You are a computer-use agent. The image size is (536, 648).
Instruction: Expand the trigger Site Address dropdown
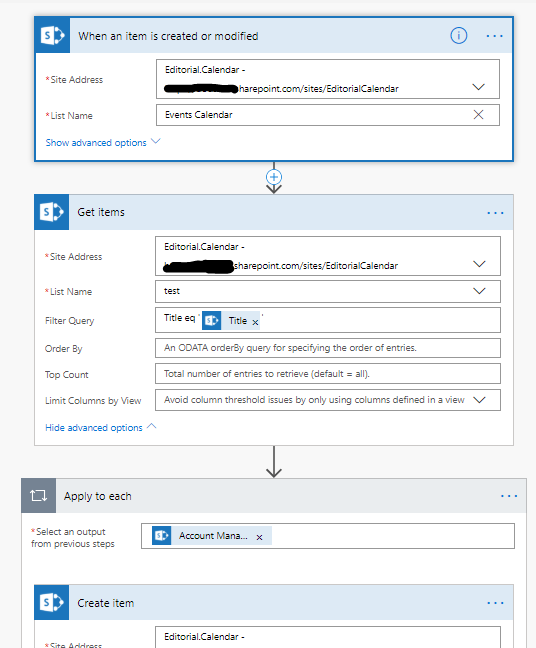tap(478, 87)
